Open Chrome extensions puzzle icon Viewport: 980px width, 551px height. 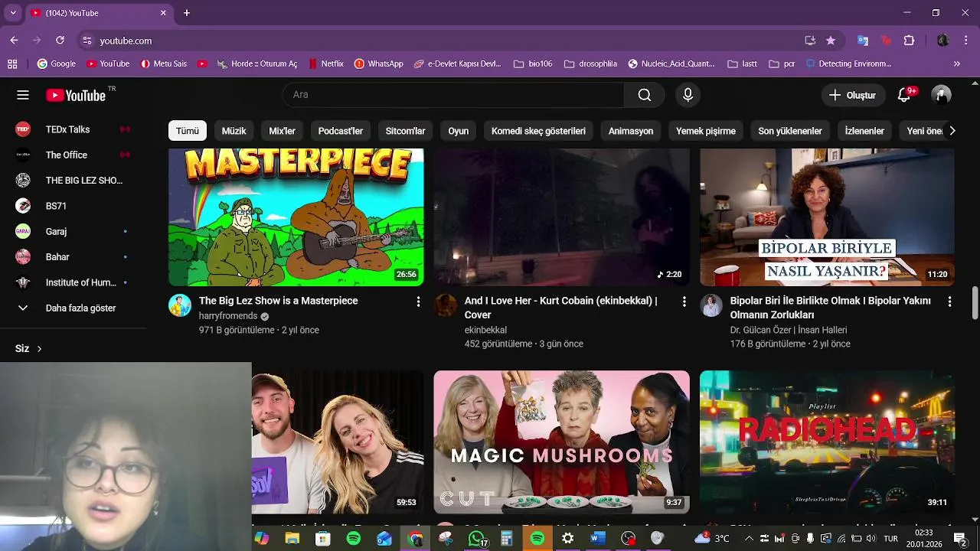(x=910, y=41)
